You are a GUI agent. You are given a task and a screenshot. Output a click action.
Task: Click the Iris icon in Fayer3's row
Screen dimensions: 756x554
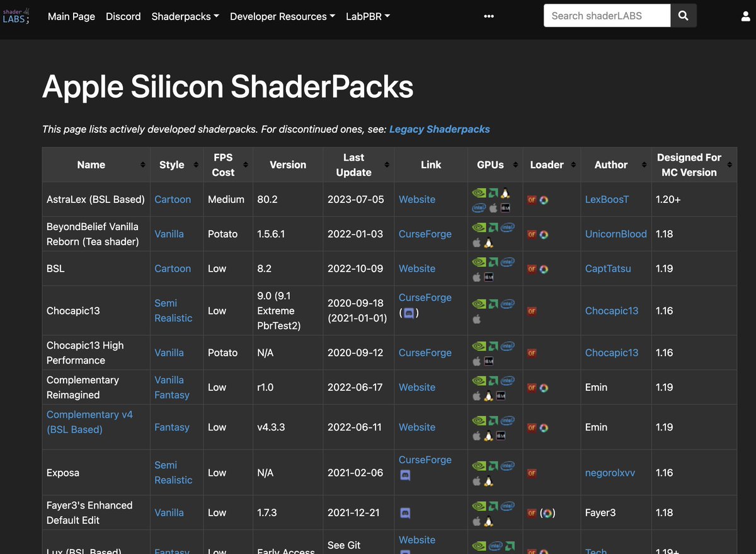click(547, 513)
